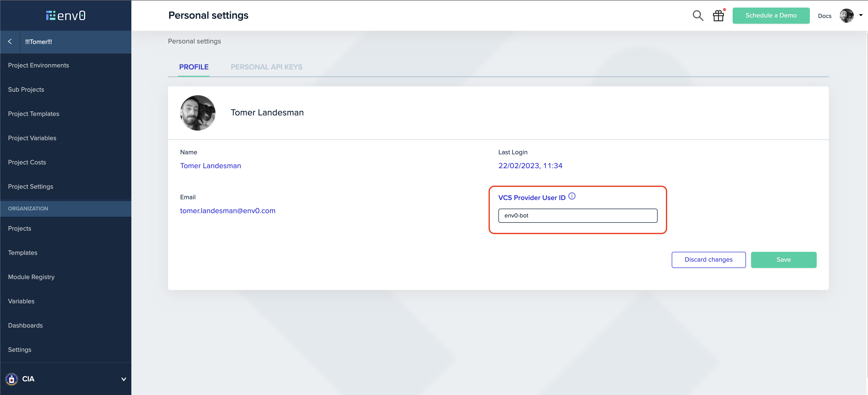The height and width of the screenshot is (395, 868).
Task: Open Project Costs in sidebar
Action: pos(27,162)
